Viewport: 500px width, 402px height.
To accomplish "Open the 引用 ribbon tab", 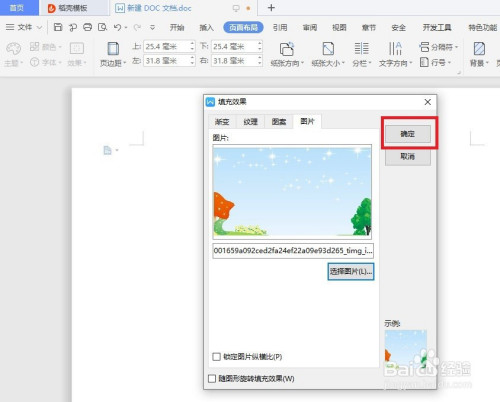I will (x=280, y=27).
